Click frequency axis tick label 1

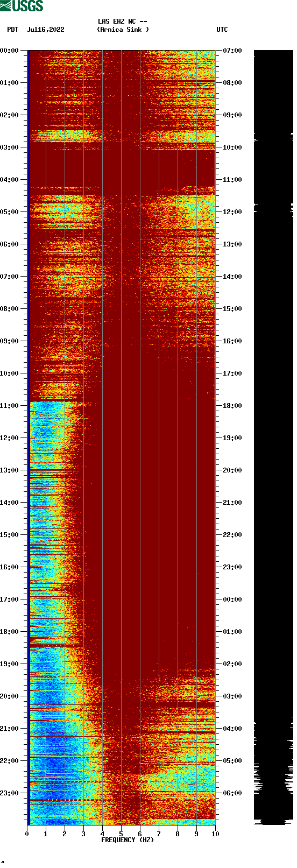tap(46, 834)
